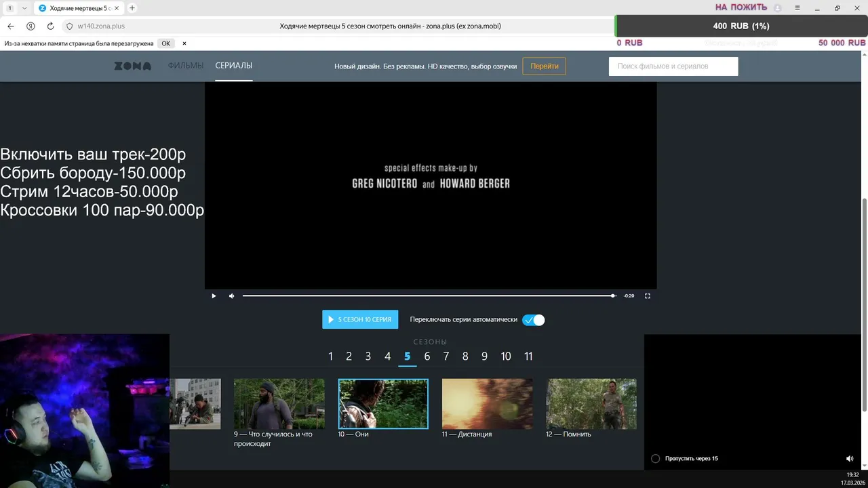Toggle Переключать серии автоматически switch
This screenshot has height=488, width=868.
click(534, 320)
